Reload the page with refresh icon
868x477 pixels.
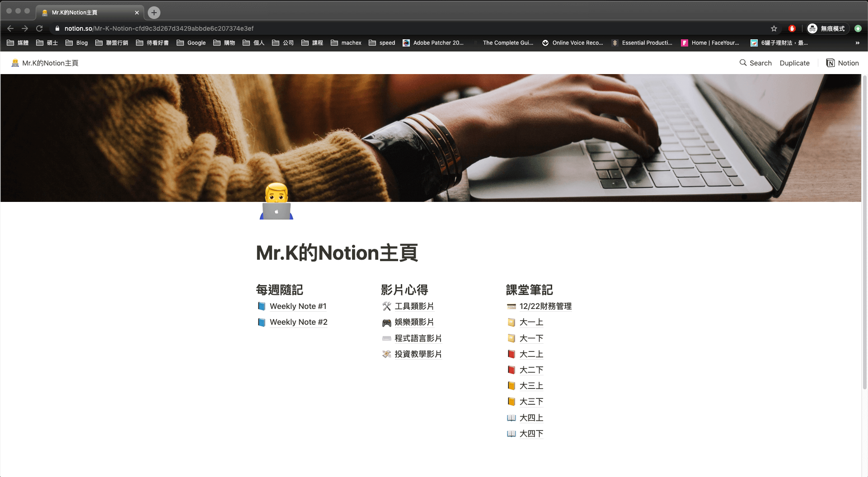[x=39, y=28]
